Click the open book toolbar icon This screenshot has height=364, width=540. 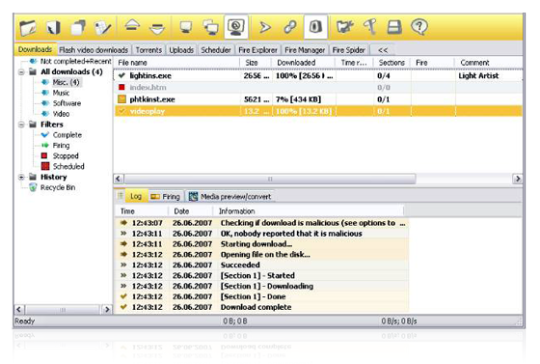click(53, 28)
